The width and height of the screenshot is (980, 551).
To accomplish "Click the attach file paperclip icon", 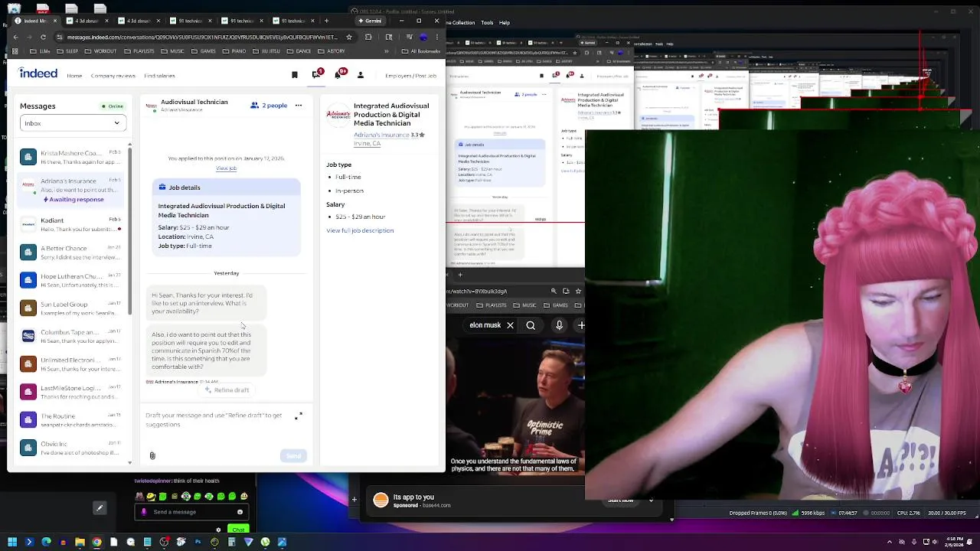I will (x=152, y=456).
